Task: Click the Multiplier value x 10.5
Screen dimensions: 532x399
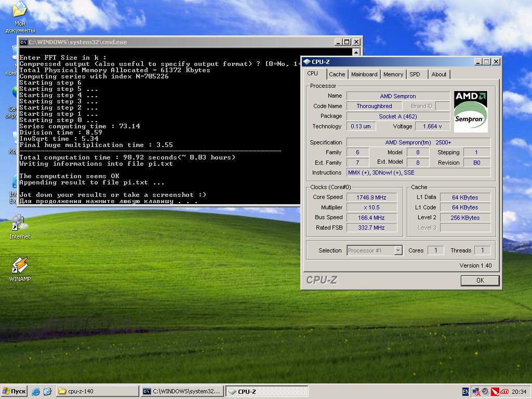Action: pyautogui.click(x=371, y=207)
